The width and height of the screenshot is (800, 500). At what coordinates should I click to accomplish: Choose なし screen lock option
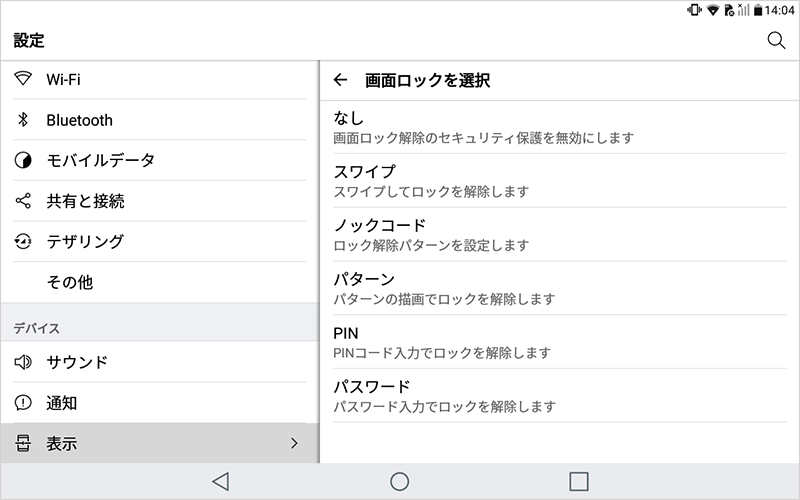pos(560,127)
